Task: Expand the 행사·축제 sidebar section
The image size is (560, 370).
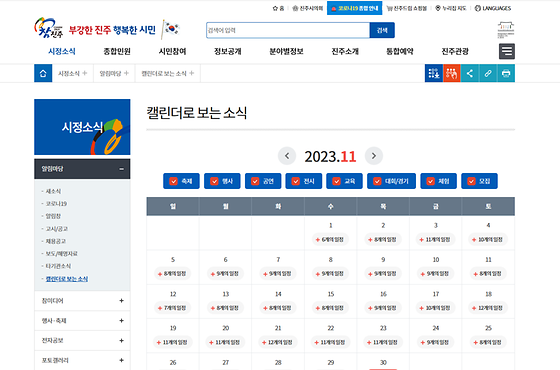Action: click(x=82, y=321)
